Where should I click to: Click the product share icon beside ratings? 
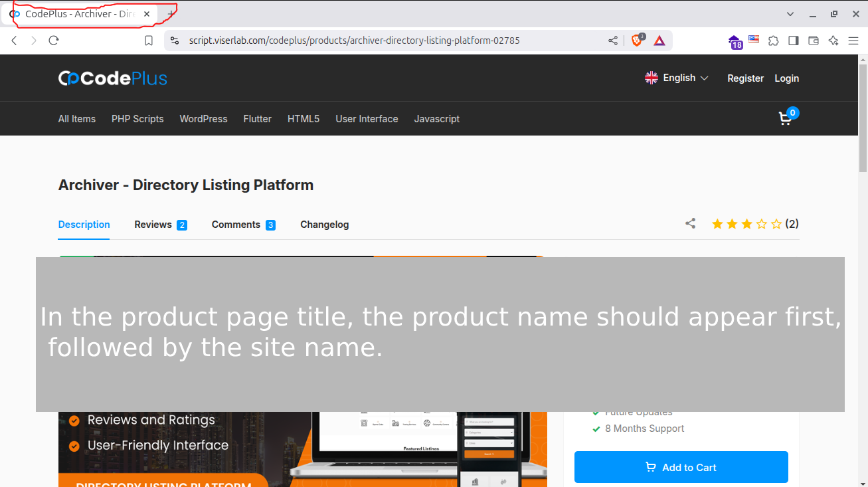point(691,224)
